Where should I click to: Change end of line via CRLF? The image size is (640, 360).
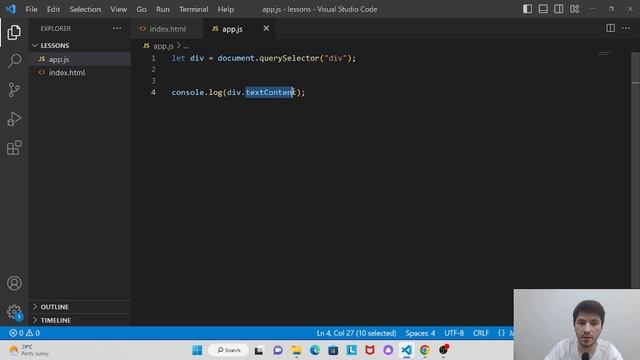point(481,333)
